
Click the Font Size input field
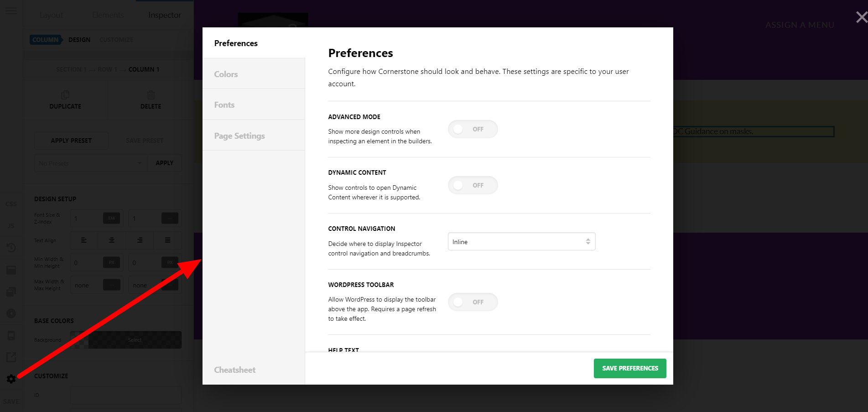[x=87, y=218]
